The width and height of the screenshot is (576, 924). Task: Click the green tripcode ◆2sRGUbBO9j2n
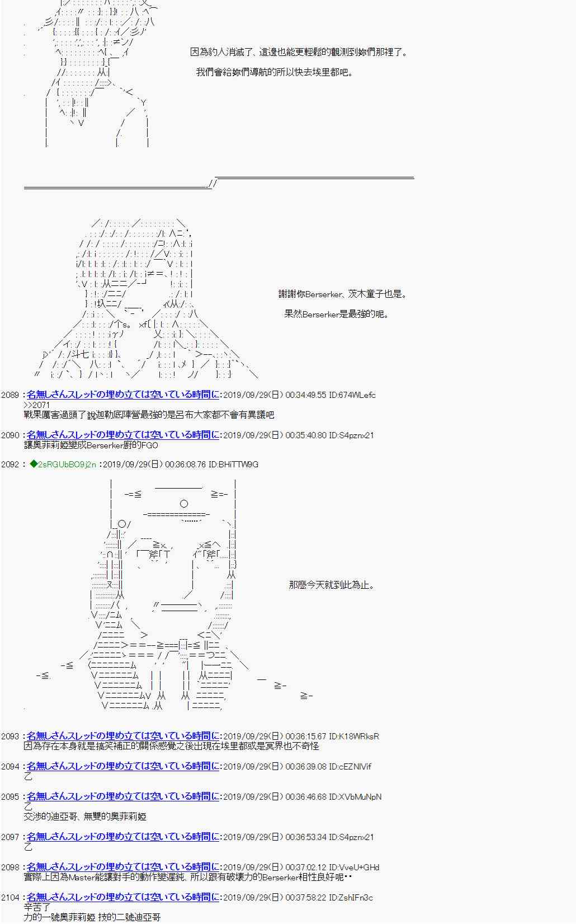63,464
